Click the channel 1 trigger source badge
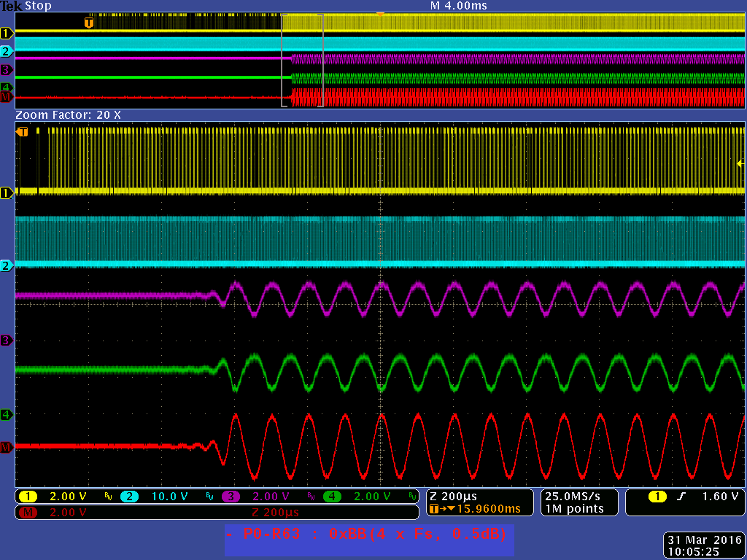The width and height of the screenshot is (747, 560). [657, 497]
